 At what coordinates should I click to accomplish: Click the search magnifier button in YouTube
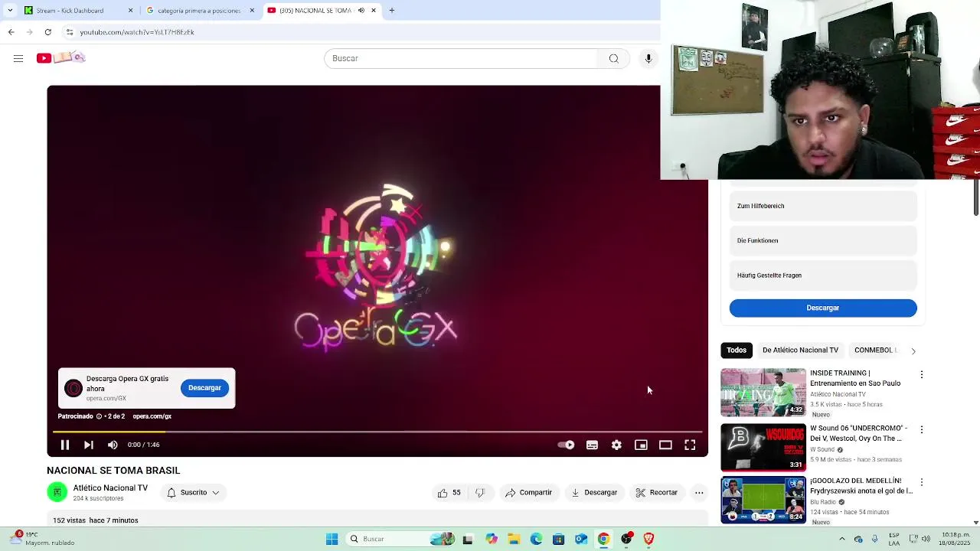(x=613, y=58)
